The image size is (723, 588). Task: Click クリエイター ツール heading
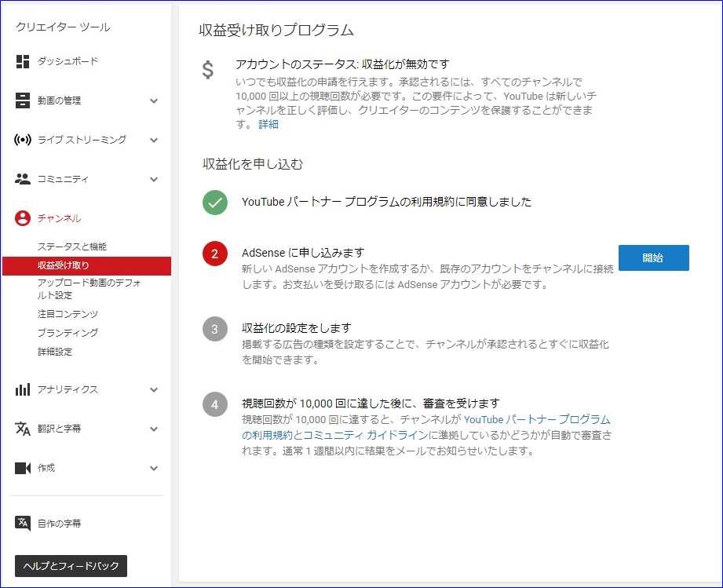click(63, 27)
